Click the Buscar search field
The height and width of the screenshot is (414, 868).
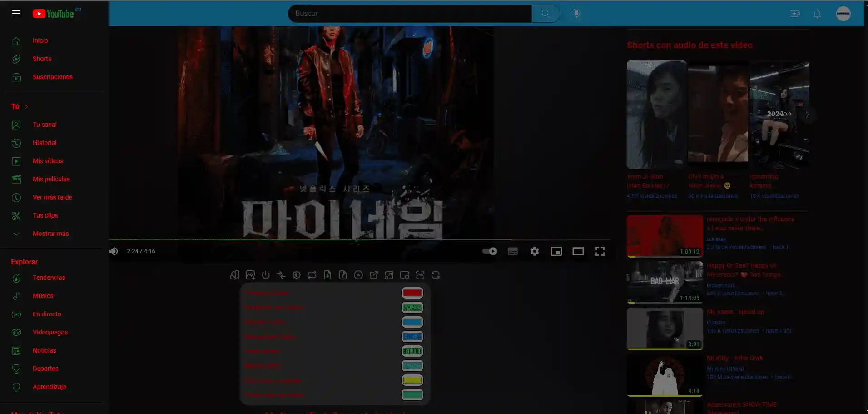[410, 14]
